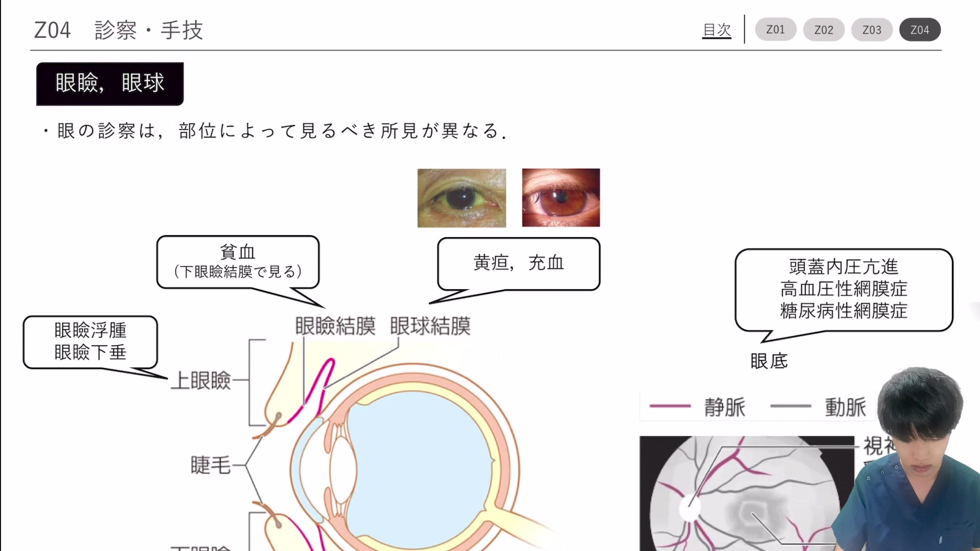This screenshot has height=551, width=980.
Task: Click the 頭蓋内圧亢進 fundus findings callout
Action: click(x=844, y=289)
